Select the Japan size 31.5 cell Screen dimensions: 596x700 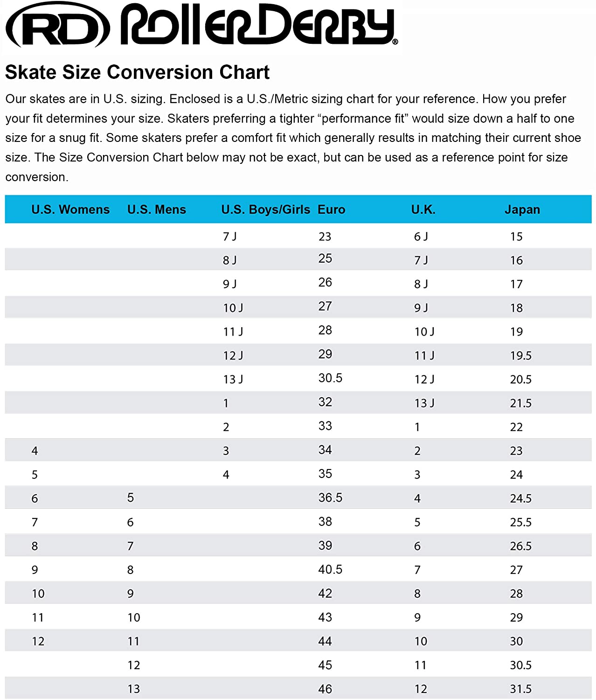520,689
